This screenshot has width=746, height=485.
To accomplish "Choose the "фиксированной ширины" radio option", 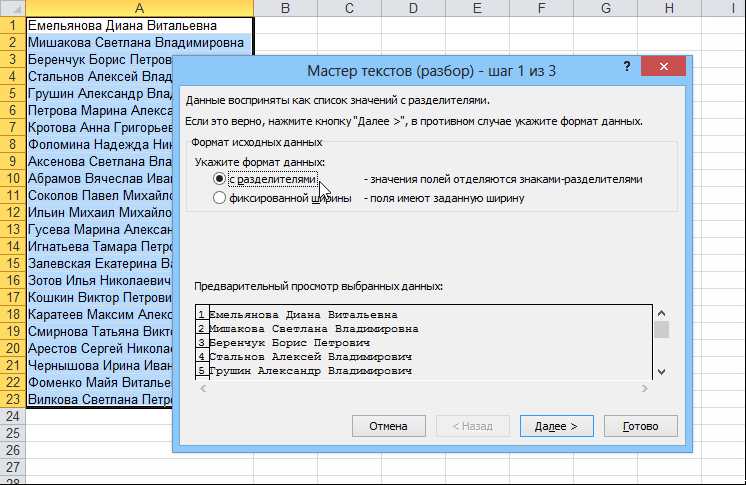I will (x=220, y=198).
